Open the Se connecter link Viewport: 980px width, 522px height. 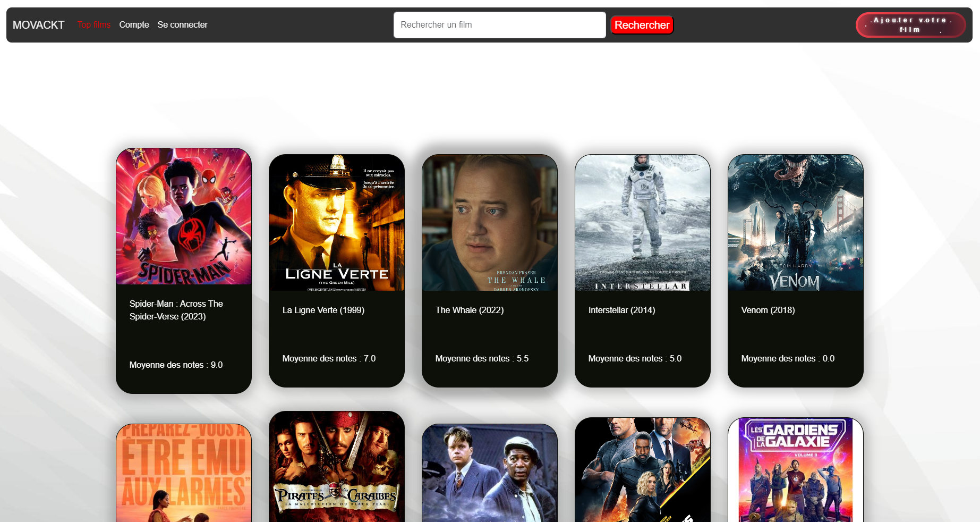(x=182, y=24)
